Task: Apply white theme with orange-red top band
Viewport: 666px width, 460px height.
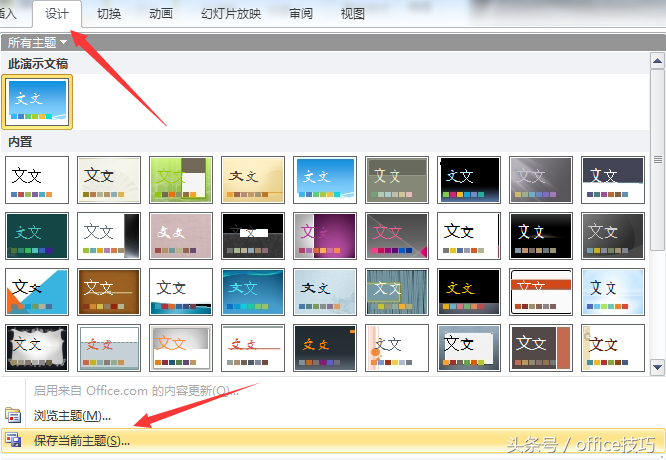Action: coord(541,292)
